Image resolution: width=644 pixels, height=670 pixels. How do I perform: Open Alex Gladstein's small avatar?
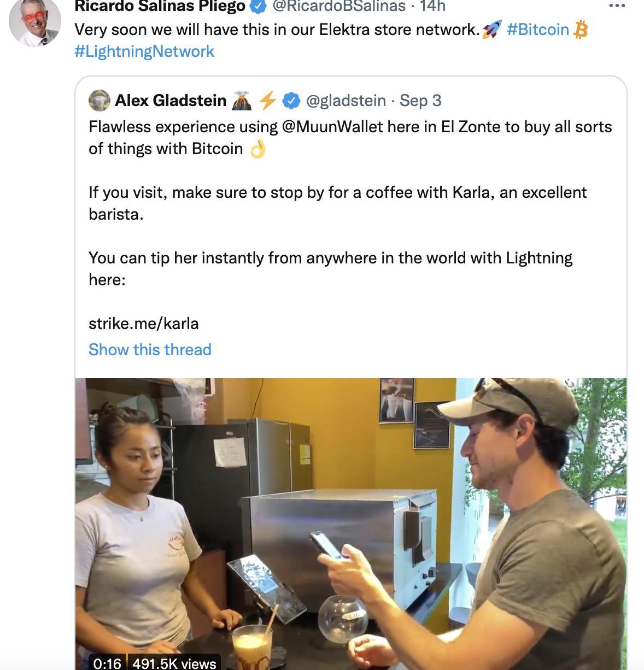click(x=99, y=101)
